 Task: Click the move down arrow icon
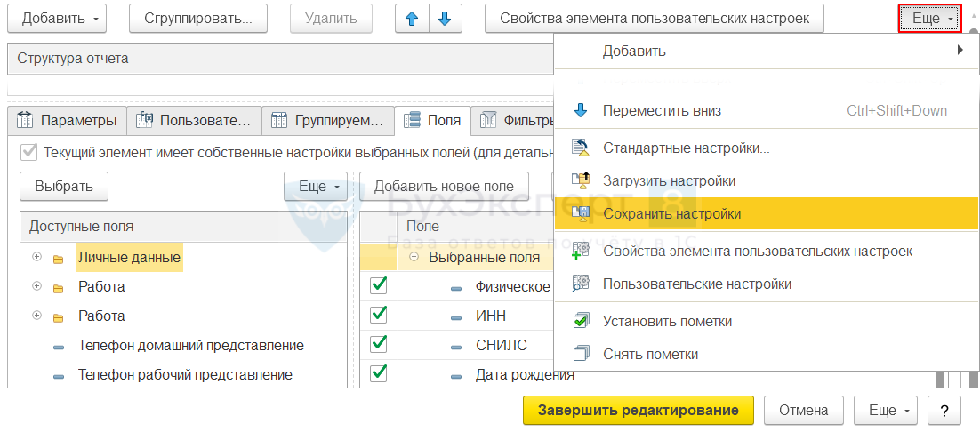coord(446,18)
